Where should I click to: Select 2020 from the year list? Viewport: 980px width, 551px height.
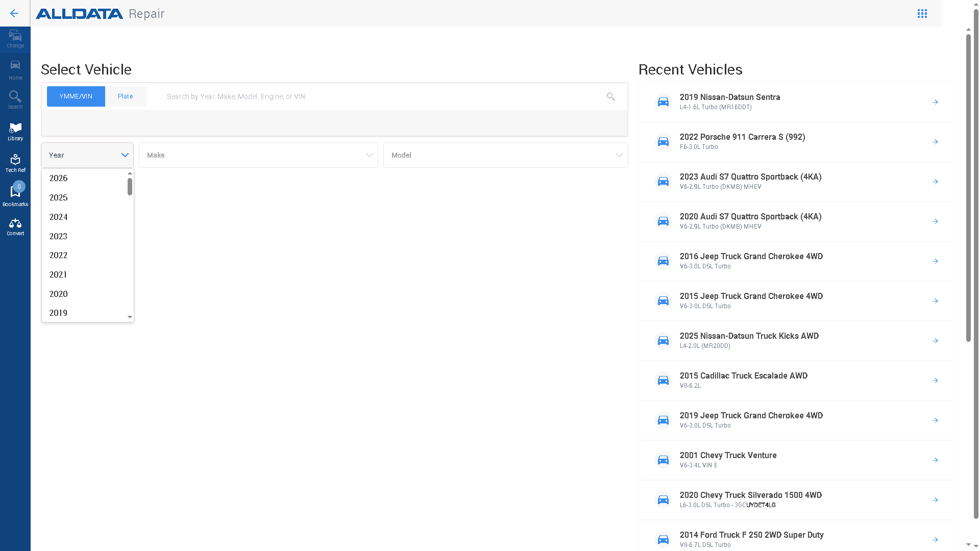point(59,294)
